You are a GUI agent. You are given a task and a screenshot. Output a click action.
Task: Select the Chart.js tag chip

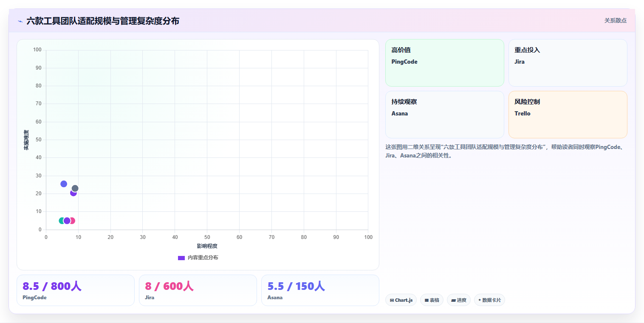tap(401, 300)
